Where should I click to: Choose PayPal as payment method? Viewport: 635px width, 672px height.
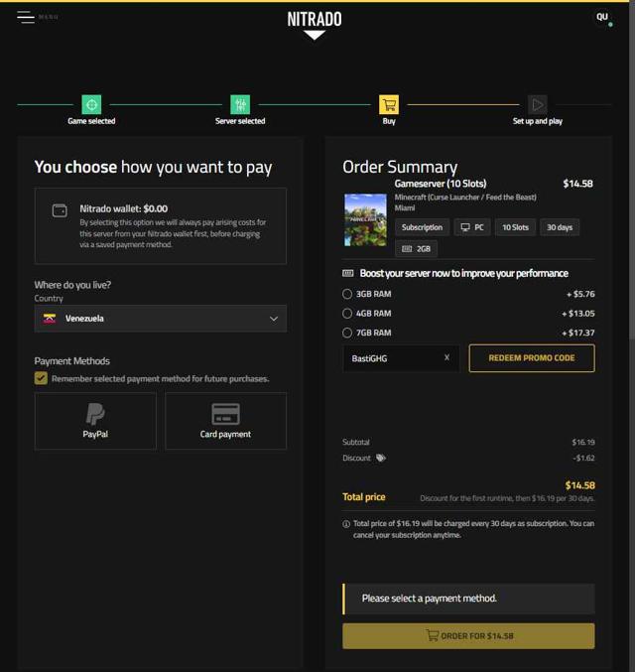(x=95, y=421)
